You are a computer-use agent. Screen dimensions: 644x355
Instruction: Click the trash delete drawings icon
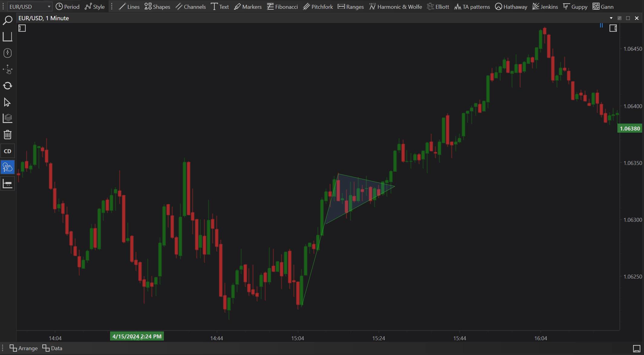click(x=7, y=135)
